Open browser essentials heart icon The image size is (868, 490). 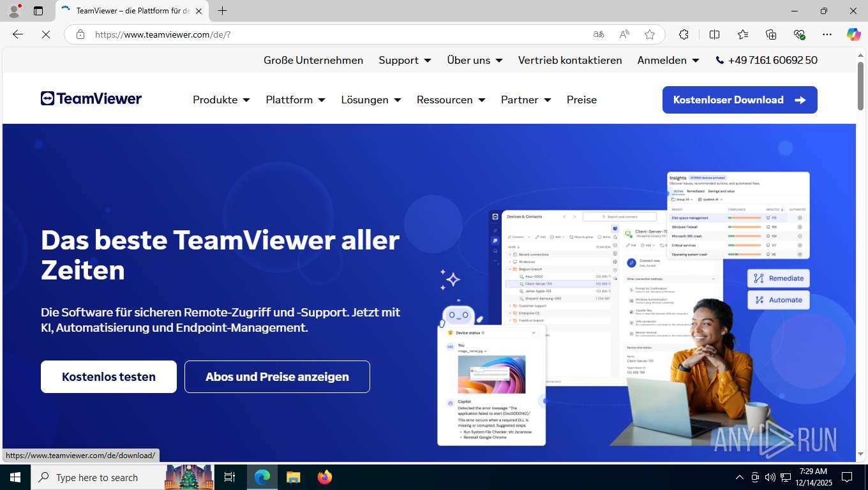[799, 34]
